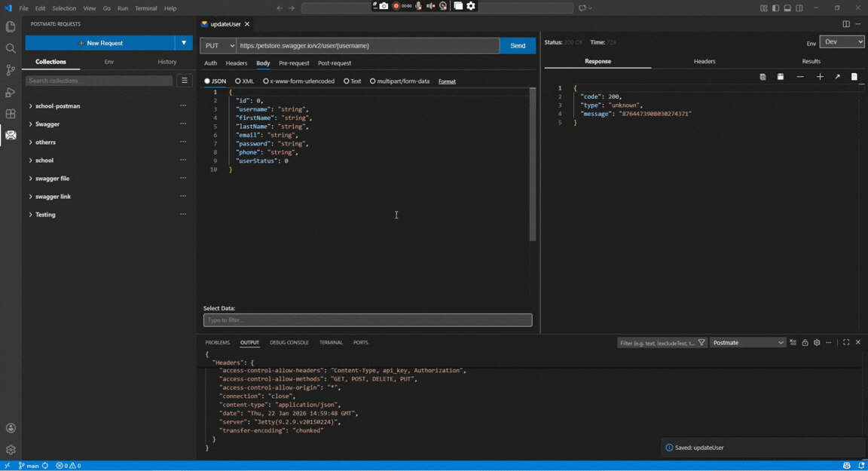The image size is (868, 471).
Task: Click the document icon in response toolbar
Action: point(854,77)
